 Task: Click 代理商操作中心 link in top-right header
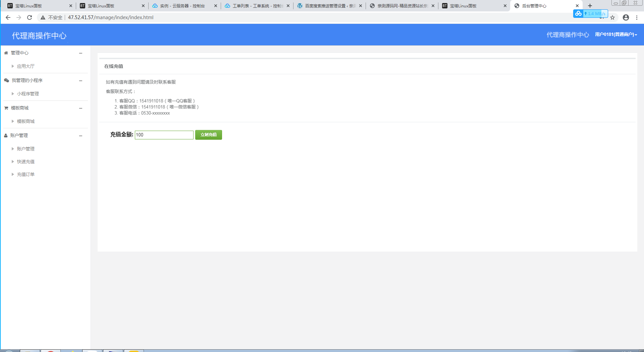(568, 35)
